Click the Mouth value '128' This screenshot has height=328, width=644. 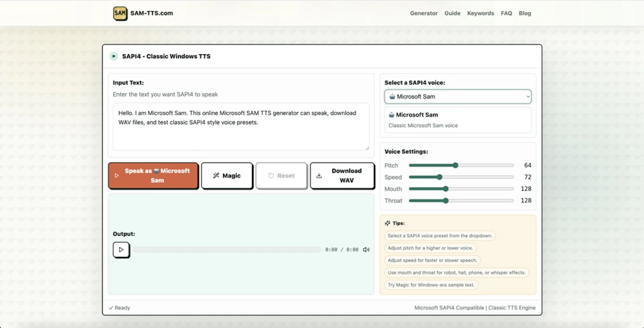coord(526,189)
